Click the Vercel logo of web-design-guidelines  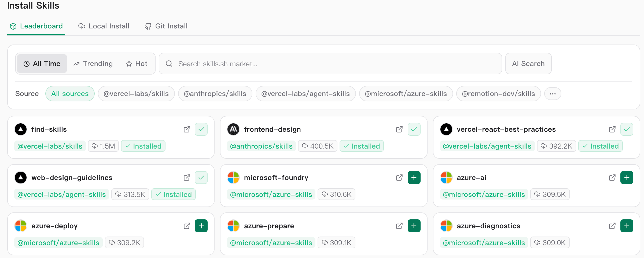pos(21,178)
